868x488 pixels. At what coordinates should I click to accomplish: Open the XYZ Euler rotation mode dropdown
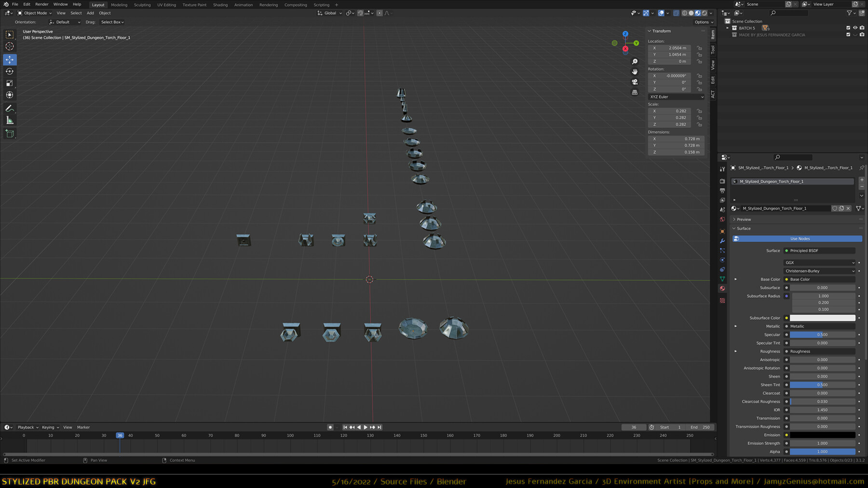point(676,97)
